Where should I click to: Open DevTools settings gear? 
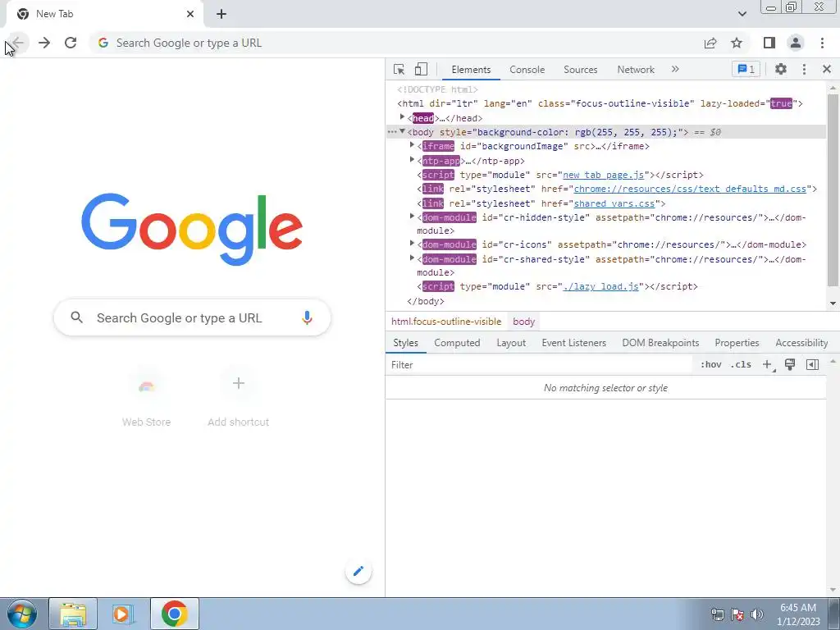click(x=781, y=69)
